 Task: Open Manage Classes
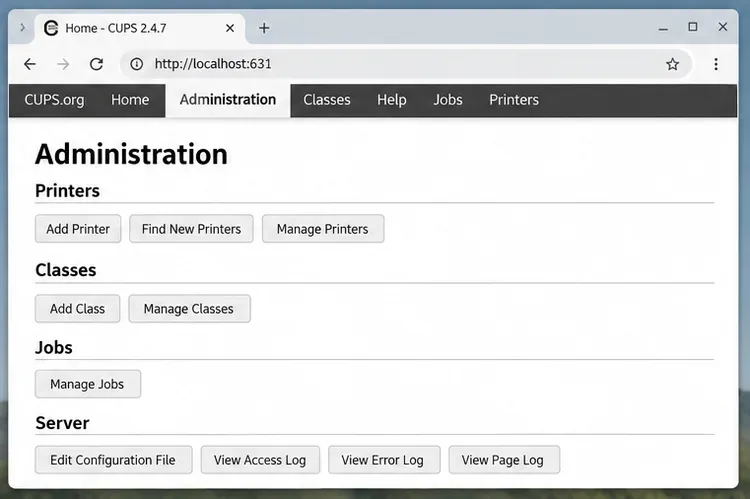click(189, 309)
